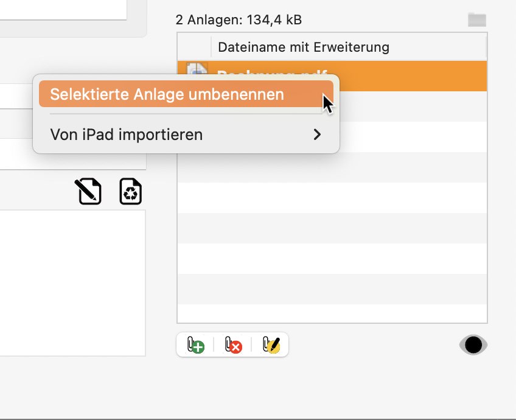Select the second attachment row below the highlighted one
The height and width of the screenshot is (420, 516).
pos(414,107)
